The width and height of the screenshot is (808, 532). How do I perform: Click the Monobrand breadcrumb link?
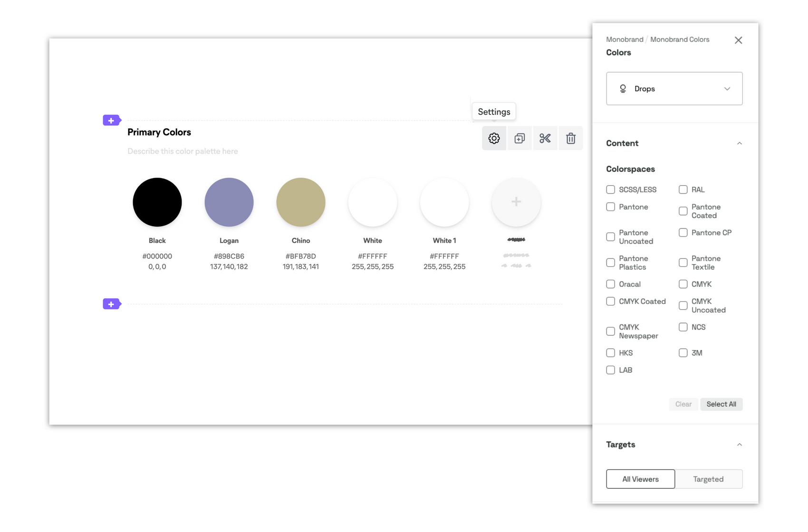click(625, 39)
